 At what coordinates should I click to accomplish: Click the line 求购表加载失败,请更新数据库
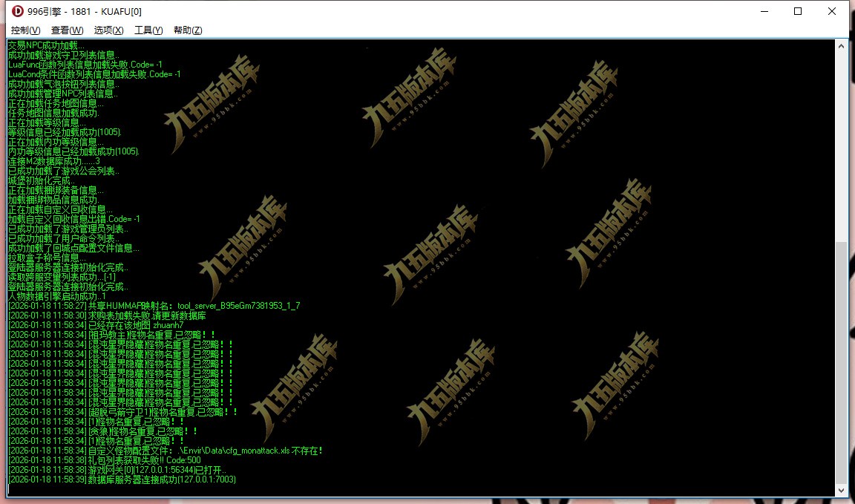107,315
